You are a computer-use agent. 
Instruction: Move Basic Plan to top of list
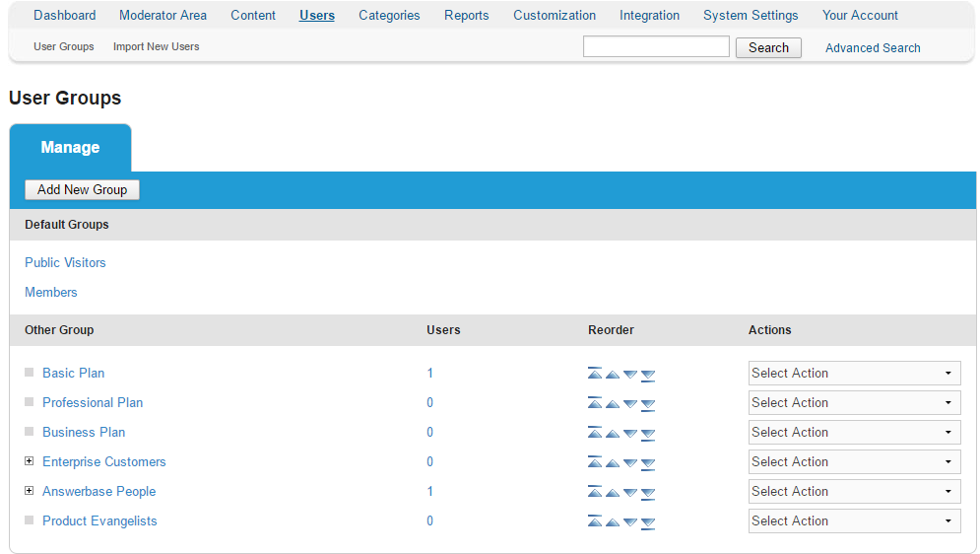click(x=594, y=374)
